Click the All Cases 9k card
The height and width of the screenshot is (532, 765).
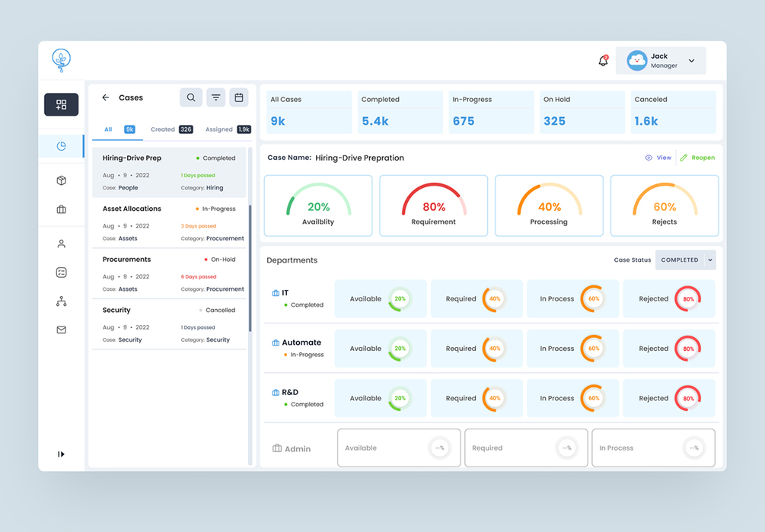pos(309,112)
